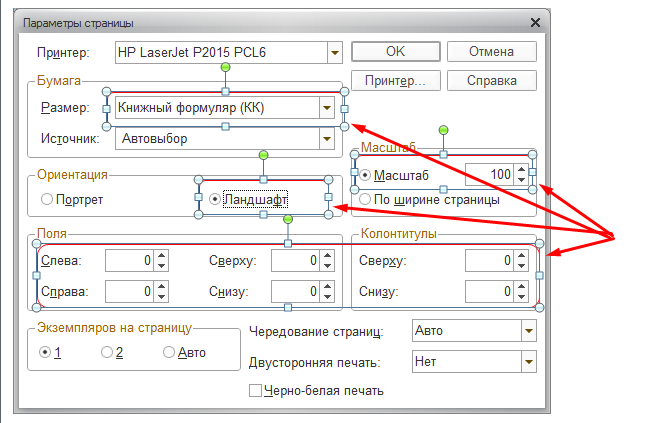Select the Портрет orientation radio button
The width and height of the screenshot is (666, 423).
pyautogui.click(x=47, y=199)
